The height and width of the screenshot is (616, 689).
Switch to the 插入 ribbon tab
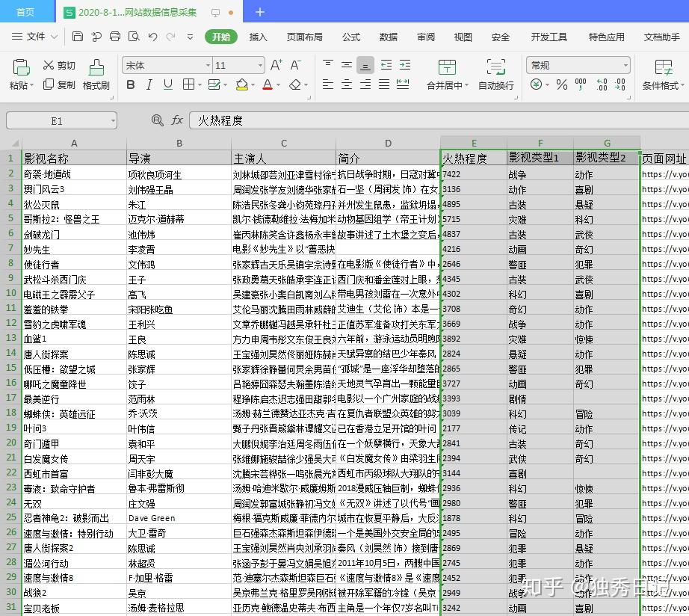[259, 36]
